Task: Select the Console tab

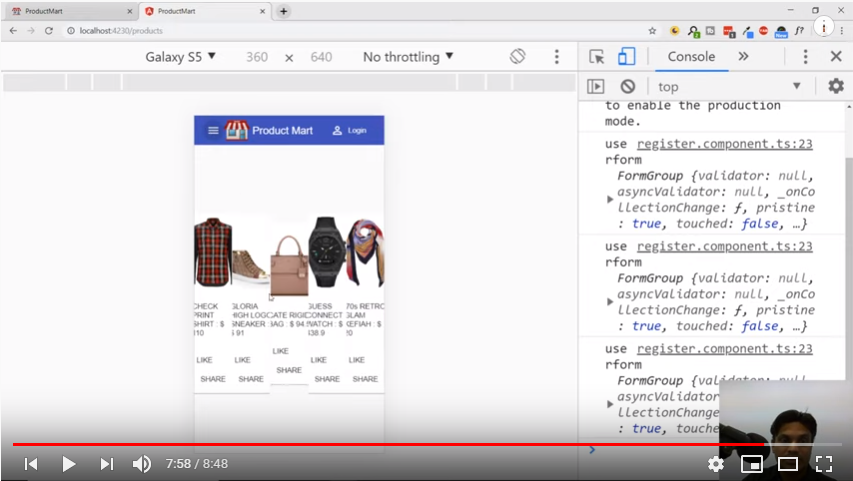Action: 691,57
